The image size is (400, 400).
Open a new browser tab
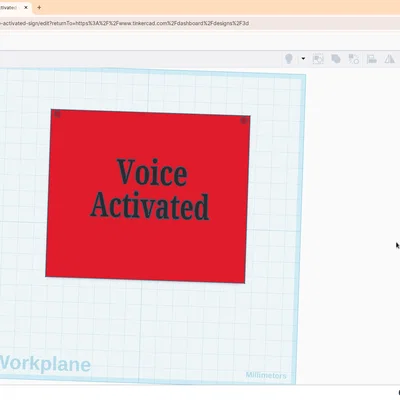pos(39,7)
